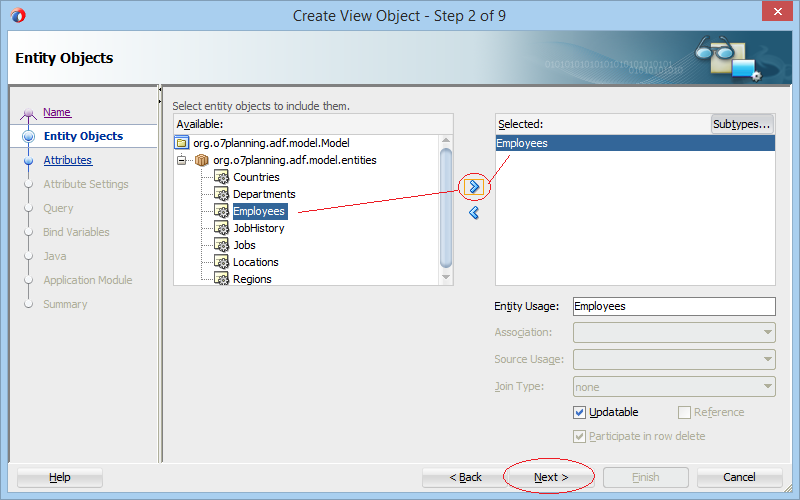800x500 pixels.
Task: Click the Employees entity icon in Available list
Action: click(221, 211)
